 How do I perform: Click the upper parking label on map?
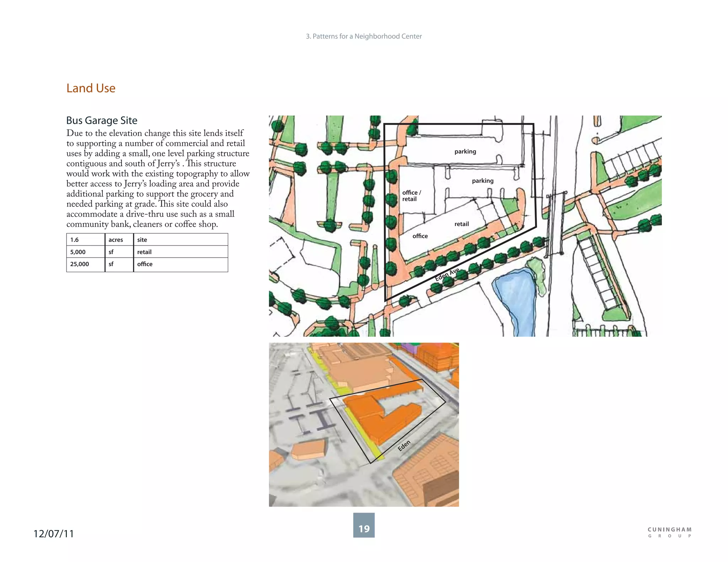(465, 151)
